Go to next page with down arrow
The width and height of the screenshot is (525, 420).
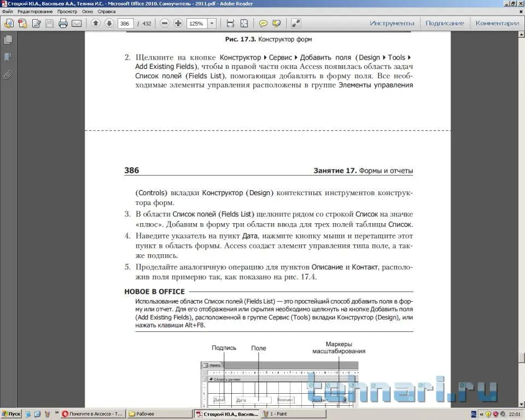pyautogui.click(x=109, y=23)
